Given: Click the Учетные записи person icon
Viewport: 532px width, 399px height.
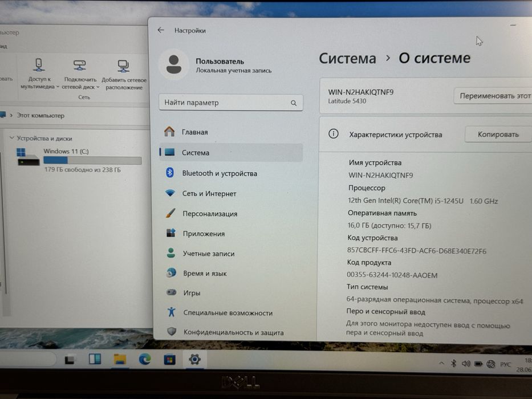Looking at the screenshot, I should 171,253.
